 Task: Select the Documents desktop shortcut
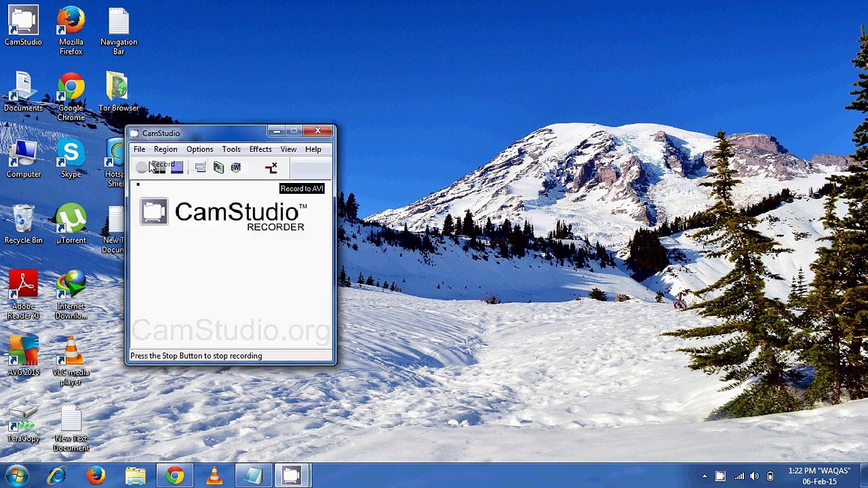pos(23,93)
